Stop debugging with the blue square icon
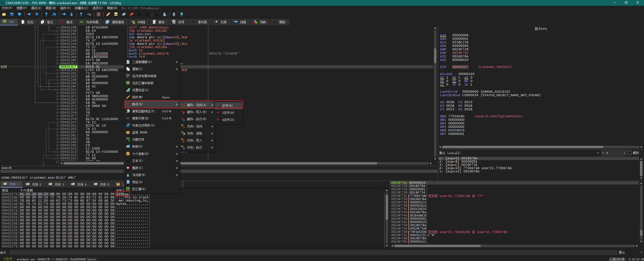This screenshot has width=644, height=261. [19, 14]
